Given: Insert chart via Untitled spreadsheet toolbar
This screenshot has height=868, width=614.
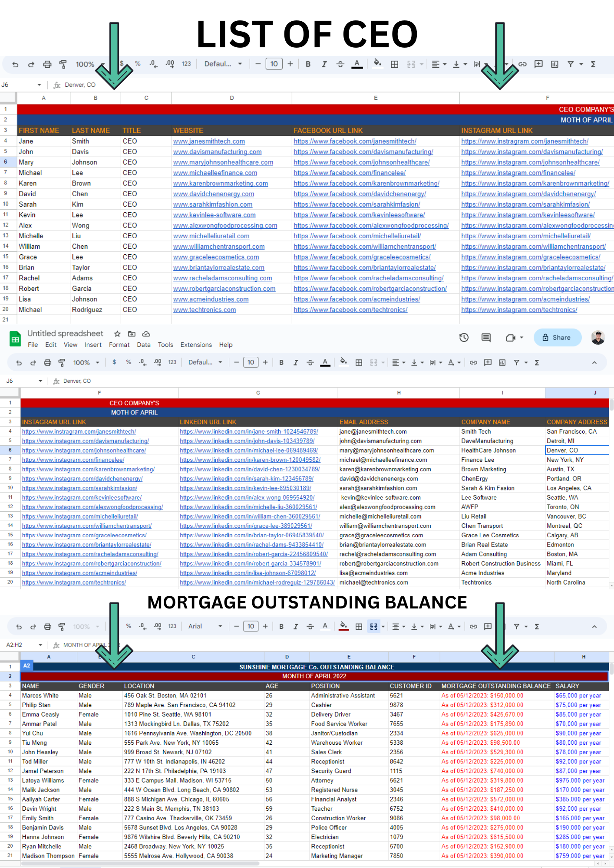Looking at the screenshot, I should coord(502,362).
